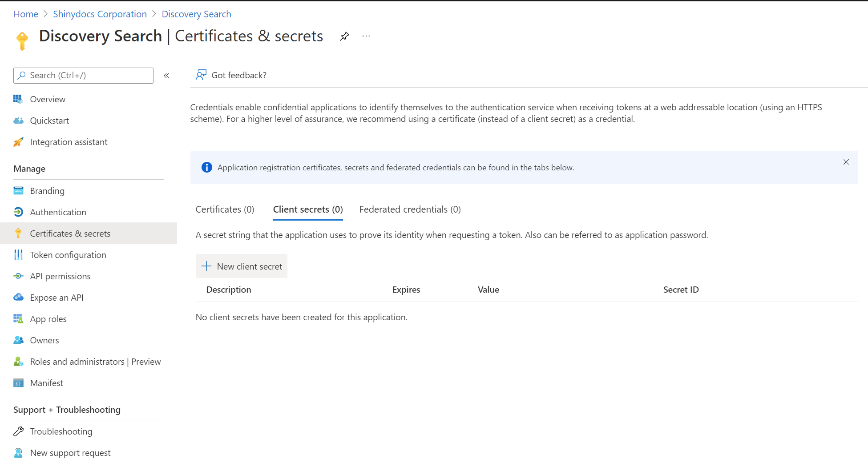Dismiss the blue information banner
868x467 pixels.
pyautogui.click(x=846, y=162)
